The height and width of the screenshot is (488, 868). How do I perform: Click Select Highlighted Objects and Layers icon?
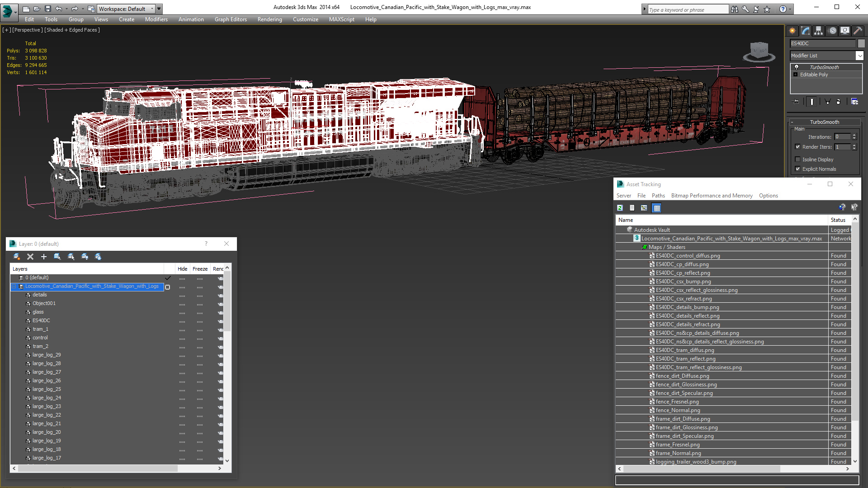pos(57,257)
